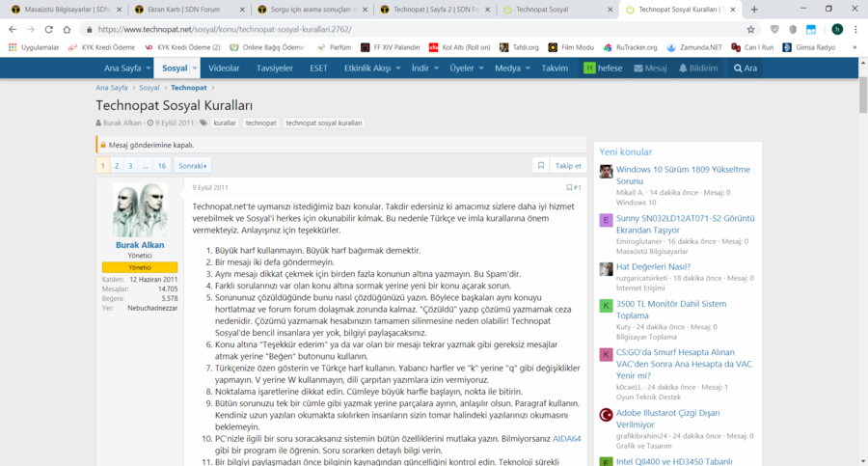Open browser home page icon
This screenshot has width=868, height=466.
[x=67, y=29]
